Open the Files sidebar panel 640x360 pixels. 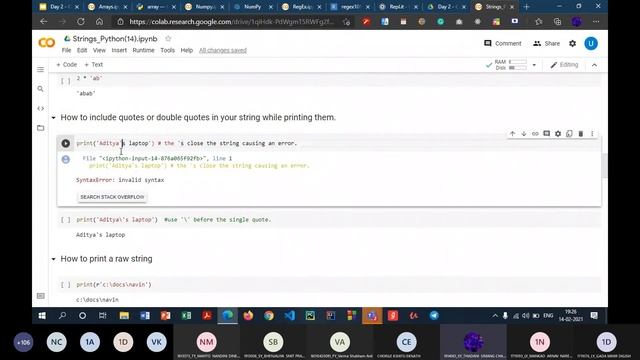coord(40,128)
